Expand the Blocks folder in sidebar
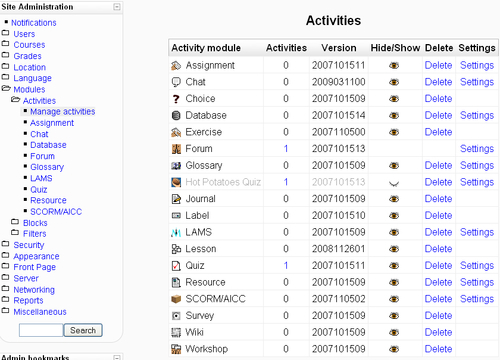The width and height of the screenshot is (500, 360). [15, 222]
